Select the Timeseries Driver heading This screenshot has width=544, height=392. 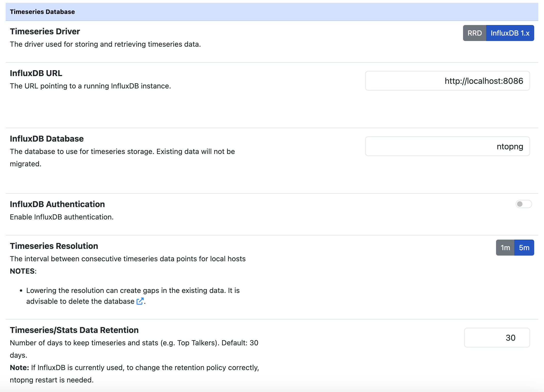tap(45, 31)
